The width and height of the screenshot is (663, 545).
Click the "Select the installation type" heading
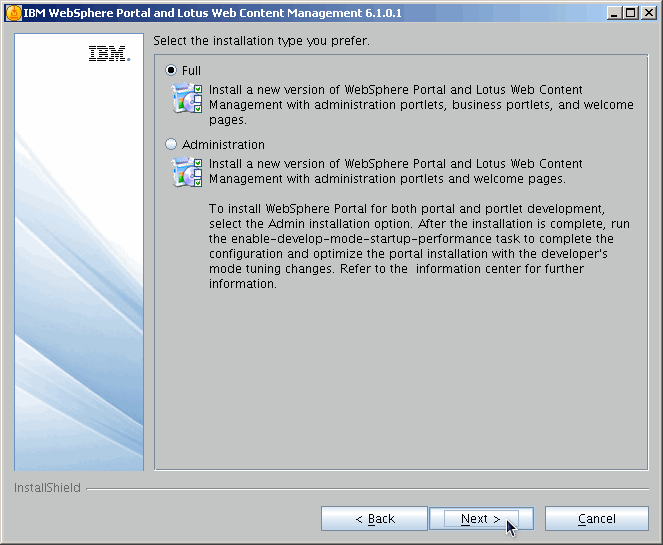[261, 41]
